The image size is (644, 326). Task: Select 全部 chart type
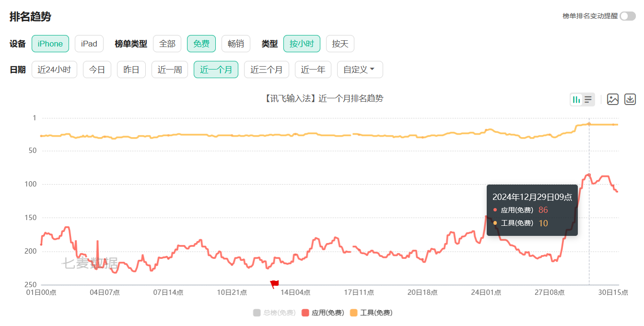click(167, 44)
